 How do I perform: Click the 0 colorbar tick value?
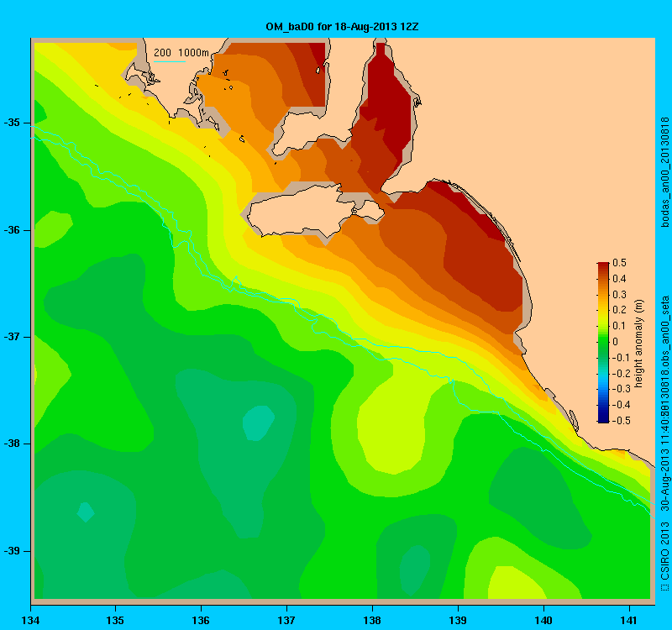point(616,342)
